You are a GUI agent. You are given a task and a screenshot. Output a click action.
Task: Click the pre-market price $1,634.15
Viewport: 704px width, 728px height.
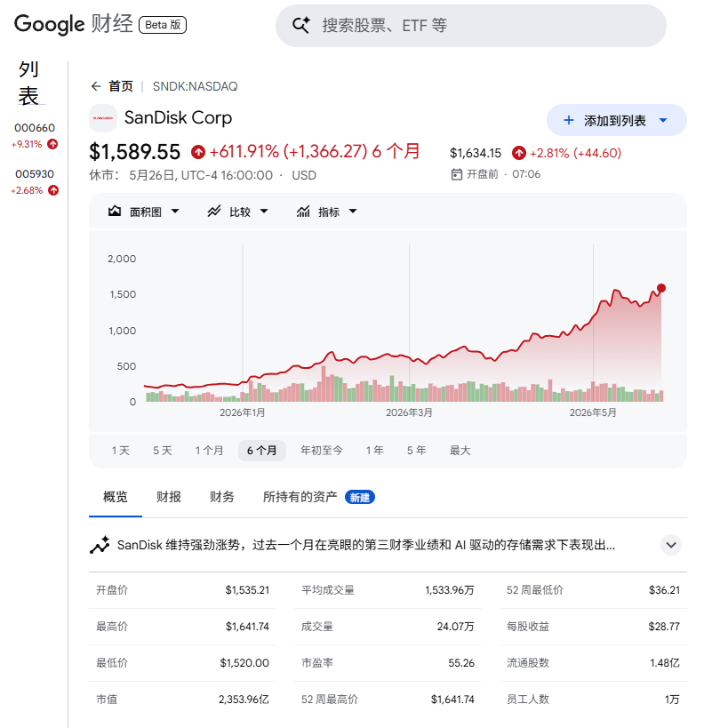coord(476,153)
